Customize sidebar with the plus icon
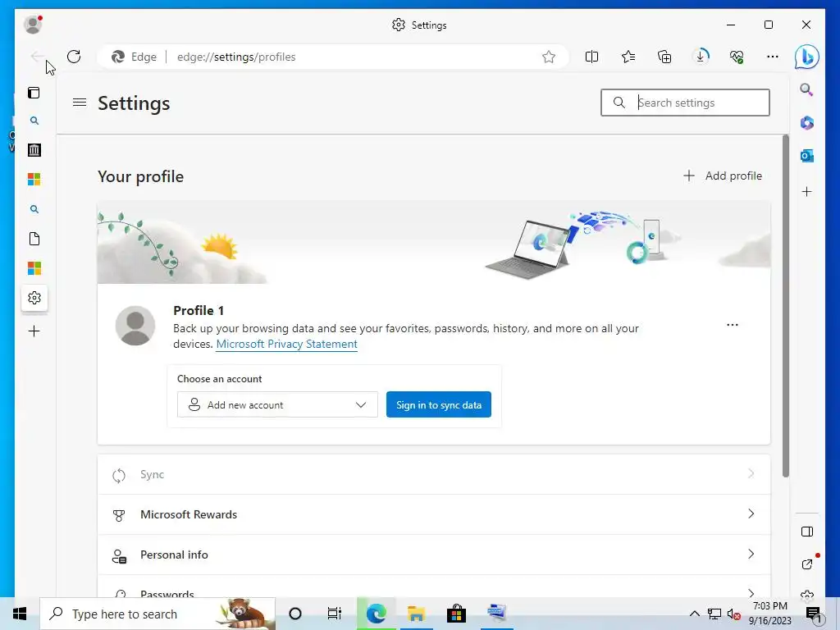840x630 pixels. 807,192
